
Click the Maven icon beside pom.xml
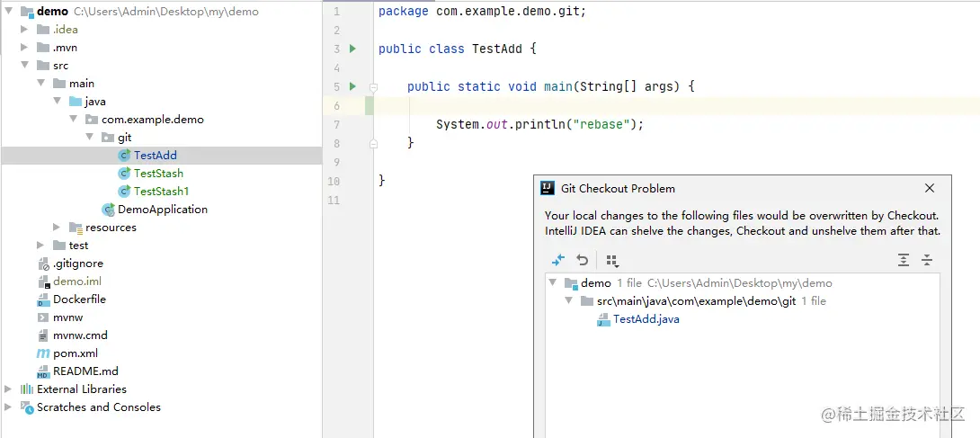(x=43, y=353)
